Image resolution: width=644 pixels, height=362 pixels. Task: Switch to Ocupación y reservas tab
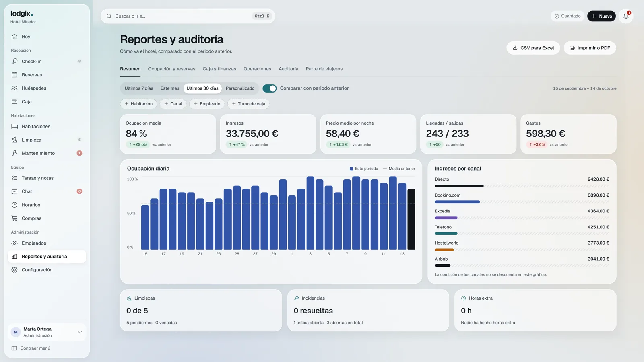171,69
